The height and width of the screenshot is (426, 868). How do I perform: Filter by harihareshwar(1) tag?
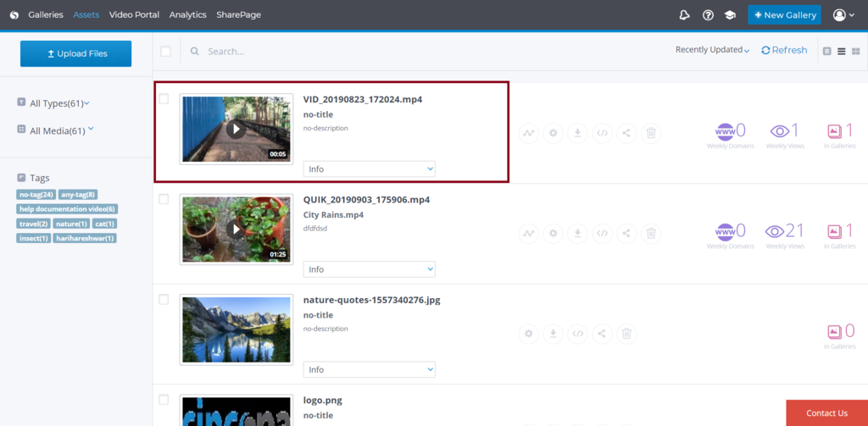click(x=85, y=238)
